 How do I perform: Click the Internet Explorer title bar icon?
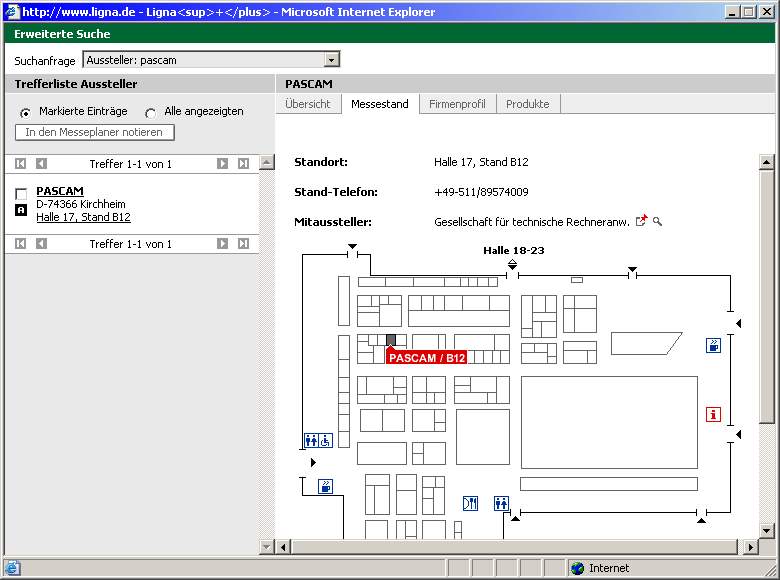pos(11,11)
